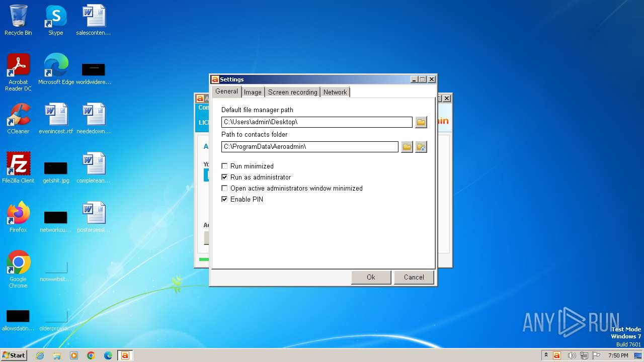Select neededown Word document icon
This screenshot has width=644, height=362.
94,119
